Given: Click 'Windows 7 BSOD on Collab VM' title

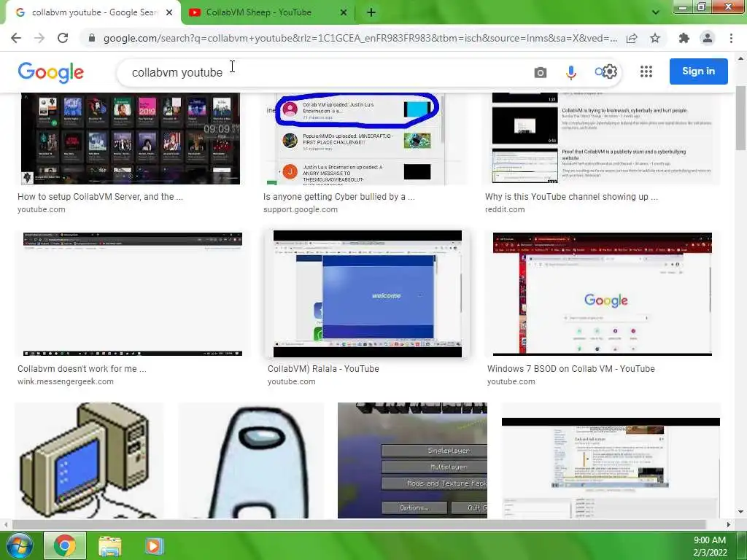Looking at the screenshot, I should [x=571, y=368].
